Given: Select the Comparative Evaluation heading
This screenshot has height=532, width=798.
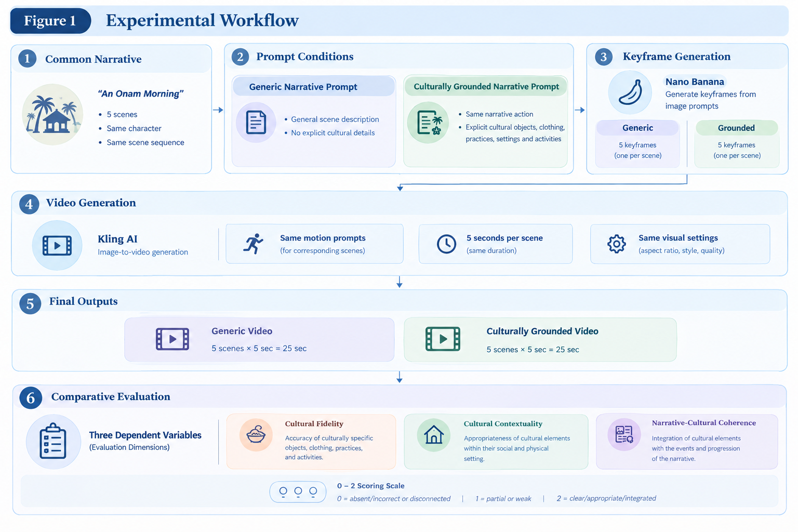Looking at the screenshot, I should click(x=111, y=397).
